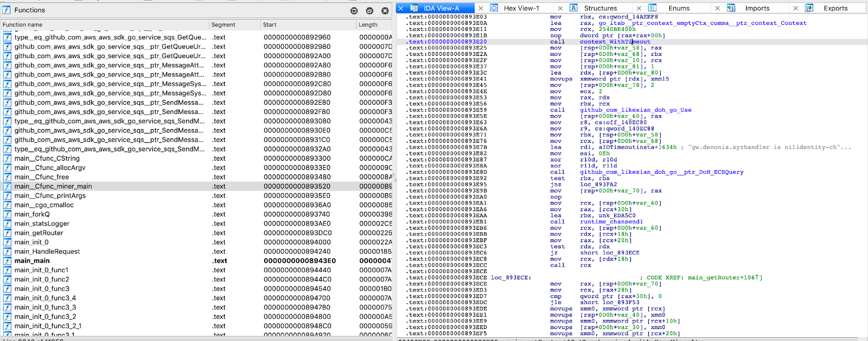This screenshot has width=868, height=341.
Task: Click the Structures tab icon
Action: coord(573,8)
